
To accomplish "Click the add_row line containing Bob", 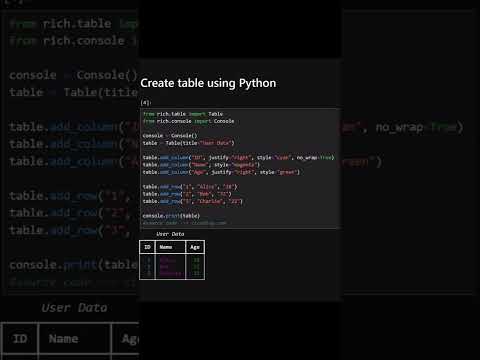I will [187, 194].
